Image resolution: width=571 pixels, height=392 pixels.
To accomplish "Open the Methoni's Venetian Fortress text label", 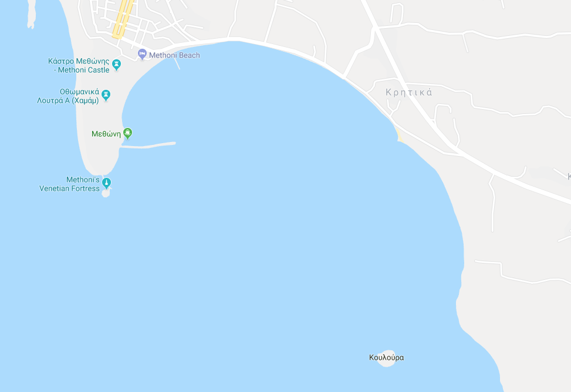I will (69, 184).
